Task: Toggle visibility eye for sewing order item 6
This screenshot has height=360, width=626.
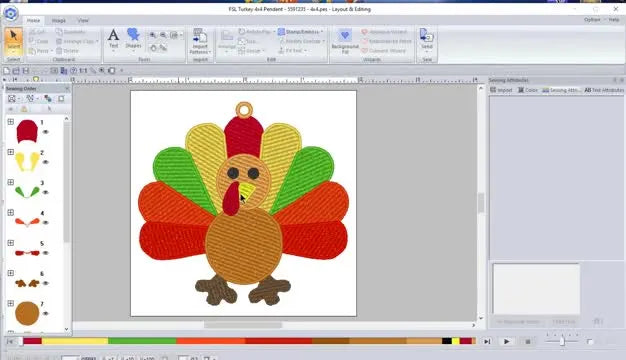Action: [x=46, y=283]
